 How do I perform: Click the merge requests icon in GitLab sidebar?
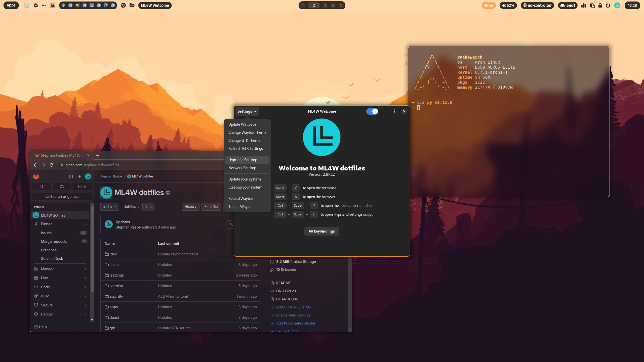click(62, 187)
